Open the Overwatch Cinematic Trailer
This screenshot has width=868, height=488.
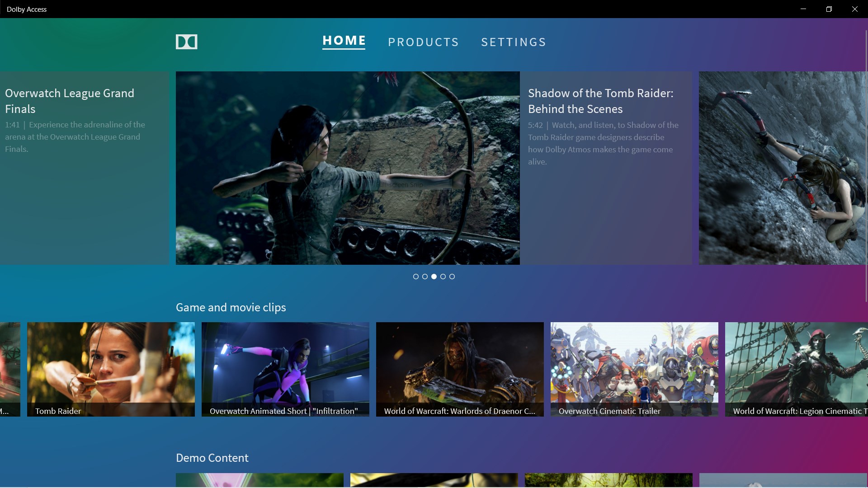634,369
